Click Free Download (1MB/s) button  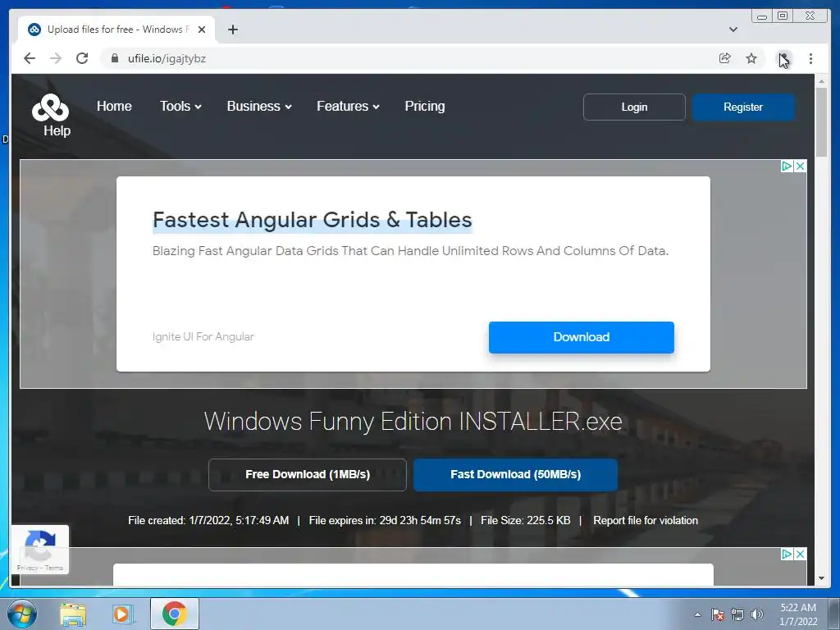[x=308, y=475]
